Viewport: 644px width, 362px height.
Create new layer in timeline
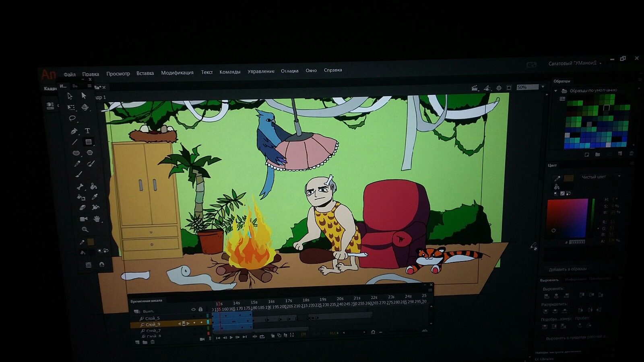pos(137,342)
